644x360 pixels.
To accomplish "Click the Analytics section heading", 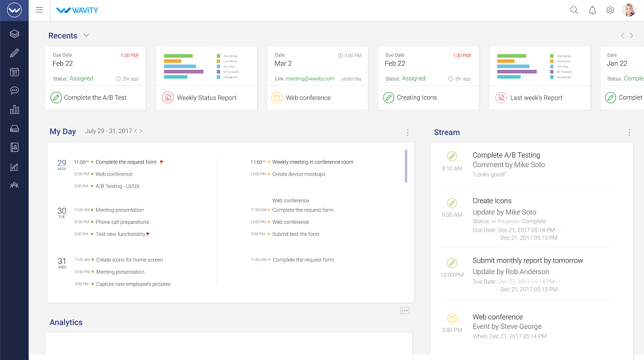I will [66, 322].
